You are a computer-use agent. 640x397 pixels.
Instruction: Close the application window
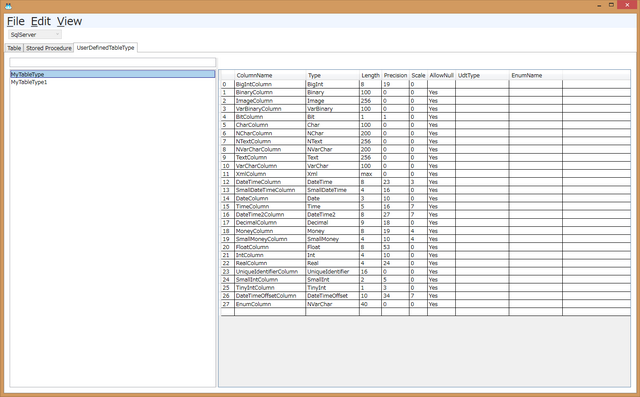pyautogui.click(x=627, y=5)
